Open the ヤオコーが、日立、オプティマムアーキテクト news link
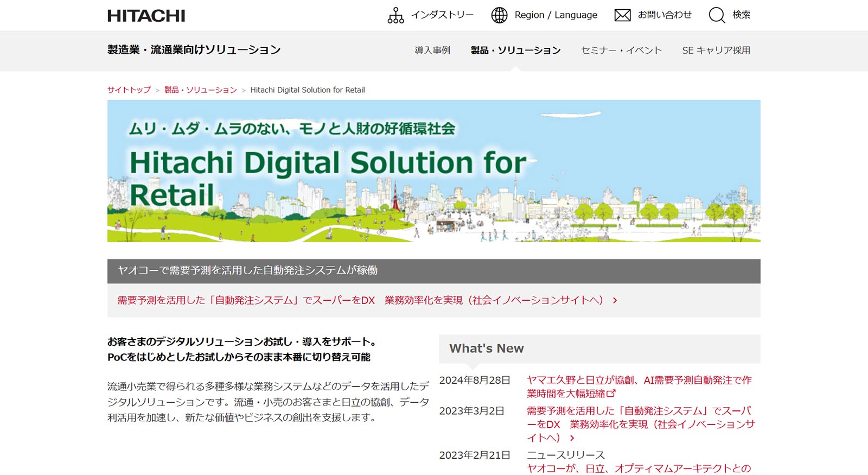Screen dimensions: 868x475 click(639, 468)
